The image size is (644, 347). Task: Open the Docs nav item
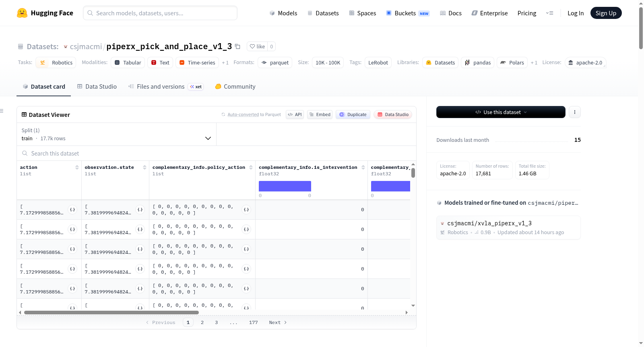click(x=451, y=13)
